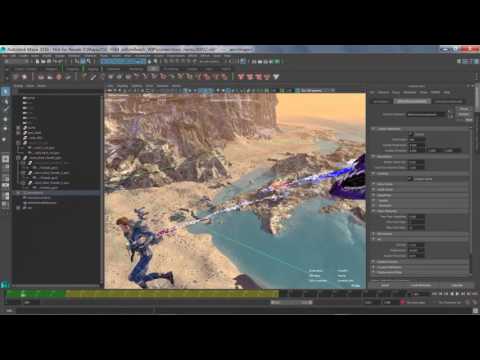Viewport: 480px width, 360px height.
Task: Open the Show menu in the Outliner
Action: tap(30, 86)
